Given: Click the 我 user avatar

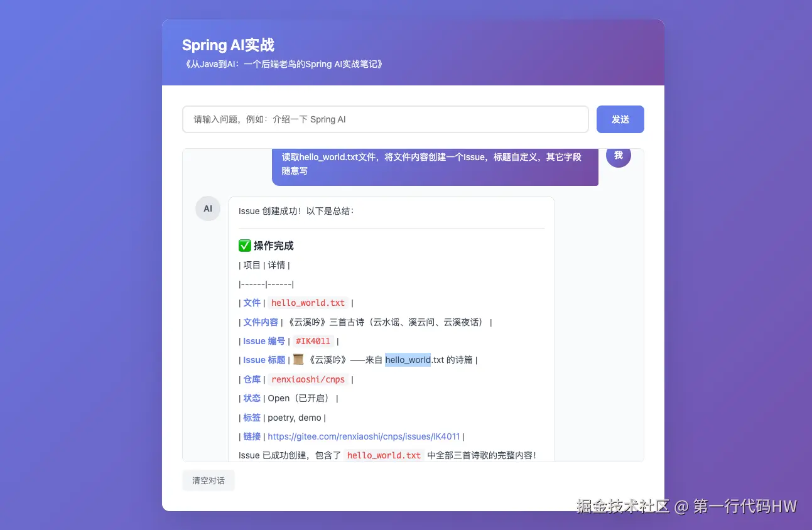Looking at the screenshot, I should (619, 156).
